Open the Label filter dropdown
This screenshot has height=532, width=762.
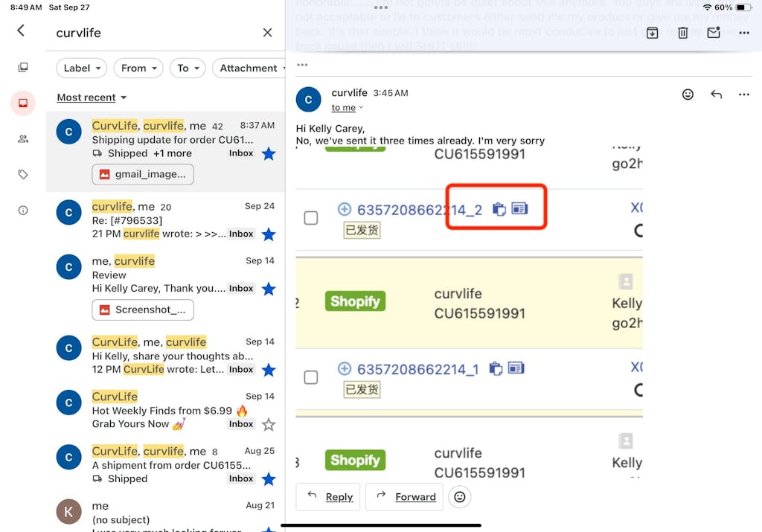coord(82,68)
